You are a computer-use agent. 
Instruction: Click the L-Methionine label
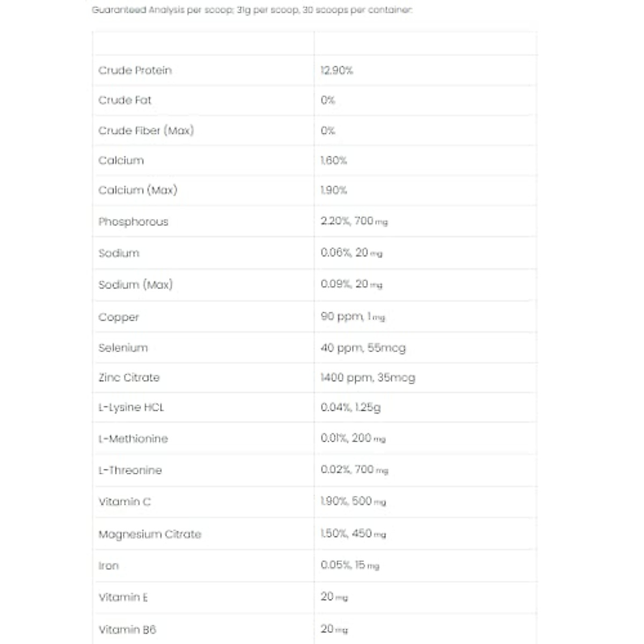coord(133,438)
